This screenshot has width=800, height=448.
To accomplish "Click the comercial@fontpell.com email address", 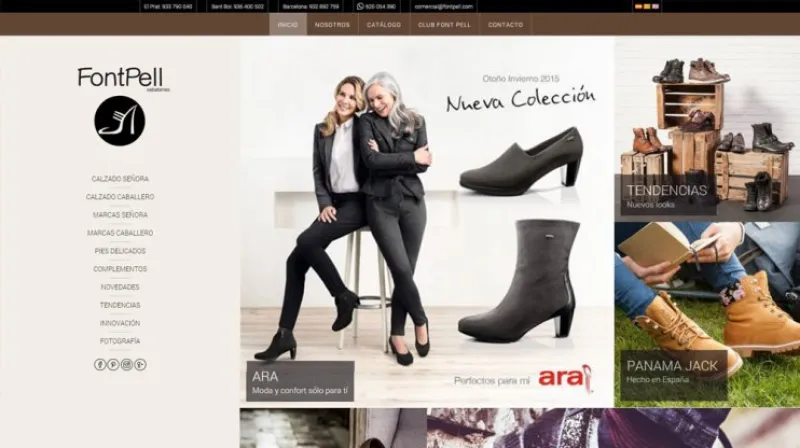I will tap(443, 7).
